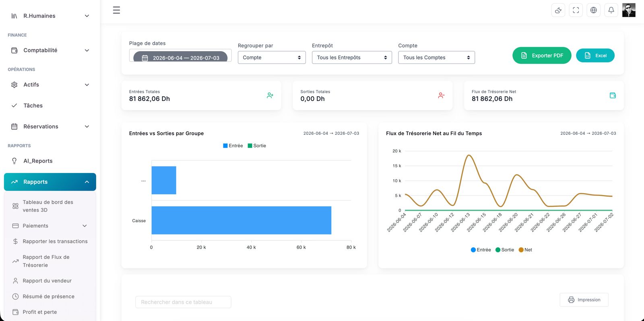Image resolution: width=644 pixels, height=321 pixels.
Task: Click Entrées vs Sorties par Groupe title
Action: tap(166, 134)
